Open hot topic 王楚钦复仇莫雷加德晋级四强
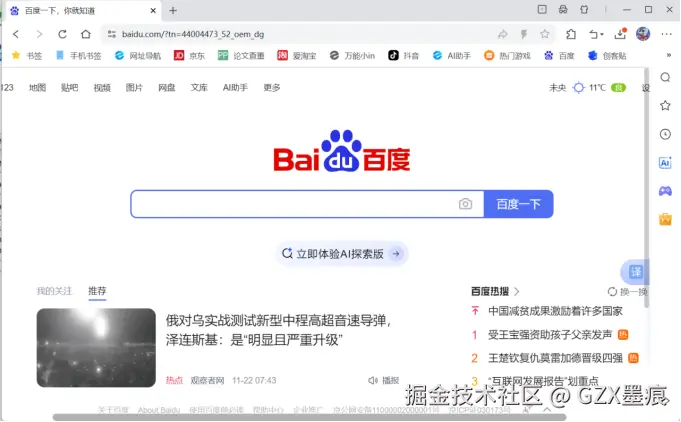Image resolution: width=681 pixels, height=422 pixels. (555, 358)
